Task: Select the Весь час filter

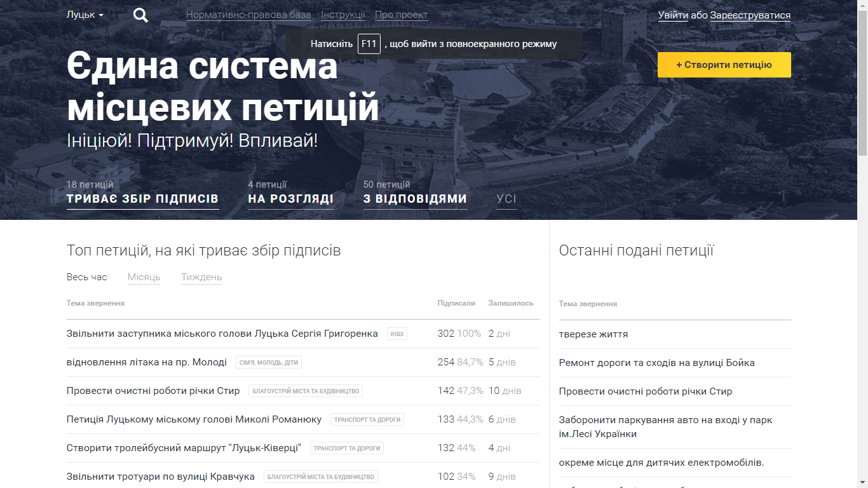Action: pos(86,277)
